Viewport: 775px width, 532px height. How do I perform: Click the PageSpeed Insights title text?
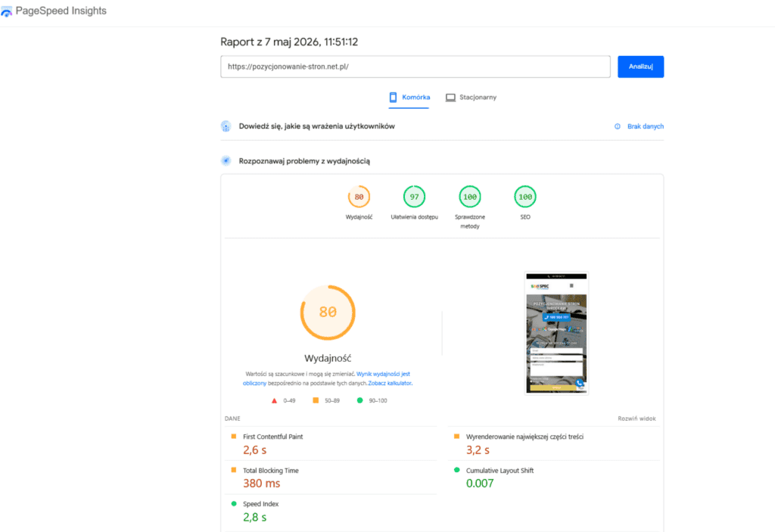click(61, 11)
